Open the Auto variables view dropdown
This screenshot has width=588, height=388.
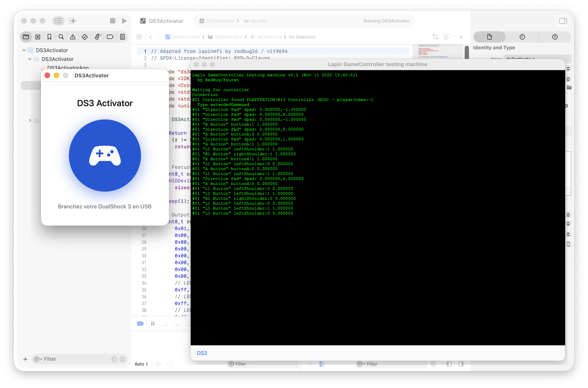point(141,364)
